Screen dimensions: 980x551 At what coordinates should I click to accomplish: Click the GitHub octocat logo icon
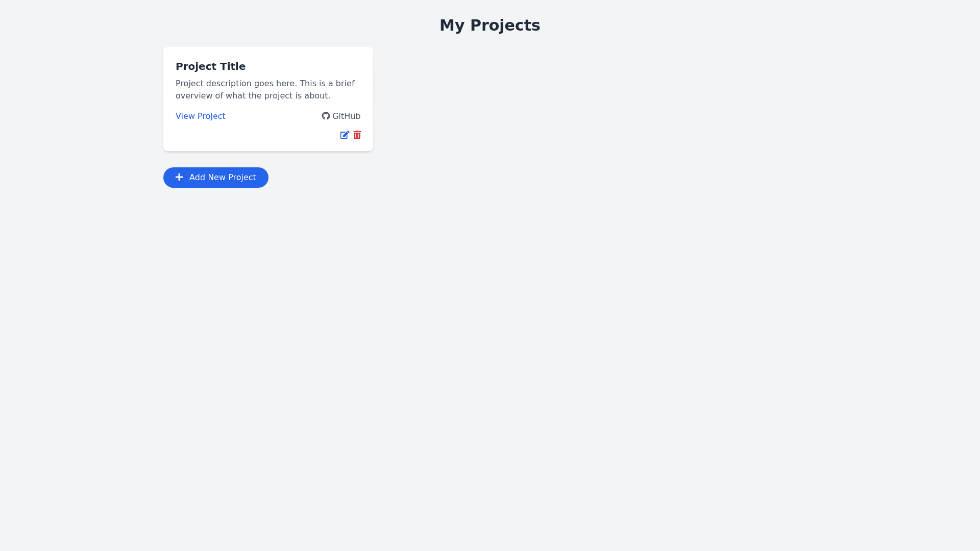pos(326,116)
